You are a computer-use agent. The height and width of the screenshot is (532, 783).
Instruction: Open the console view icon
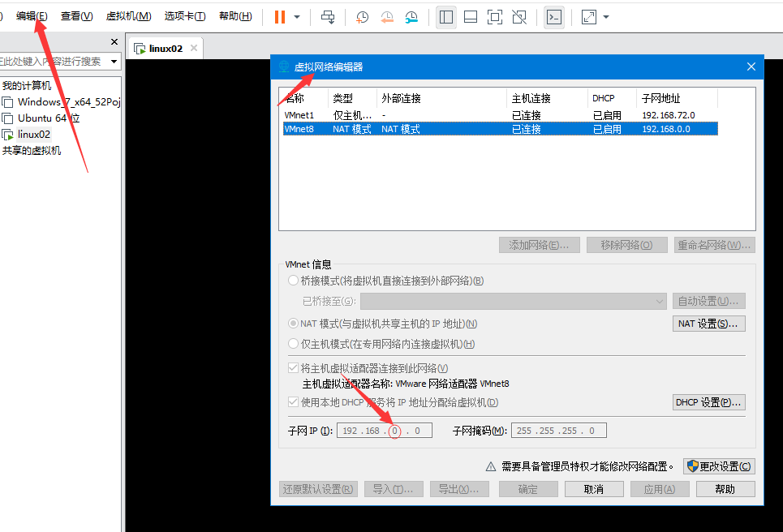pyautogui.click(x=554, y=17)
